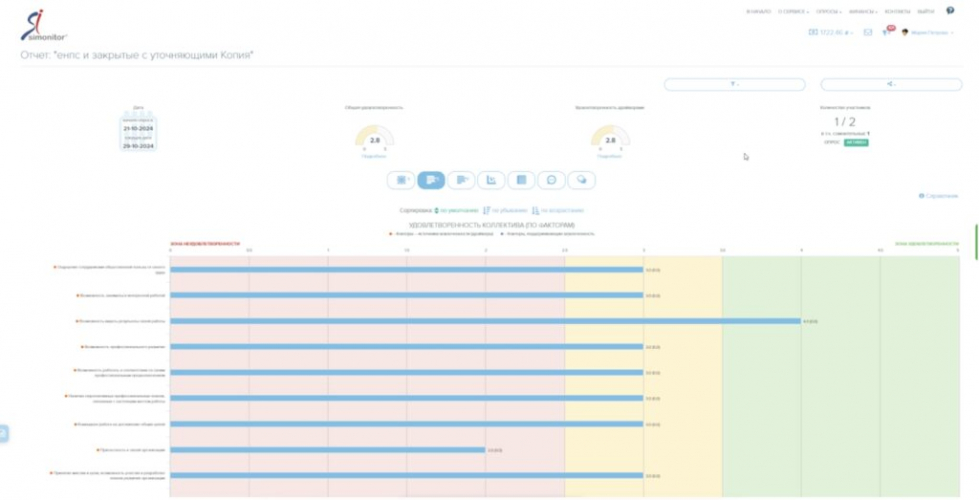Open the ОПРОСЫ menu
The height and width of the screenshot is (500, 979).
(829, 12)
